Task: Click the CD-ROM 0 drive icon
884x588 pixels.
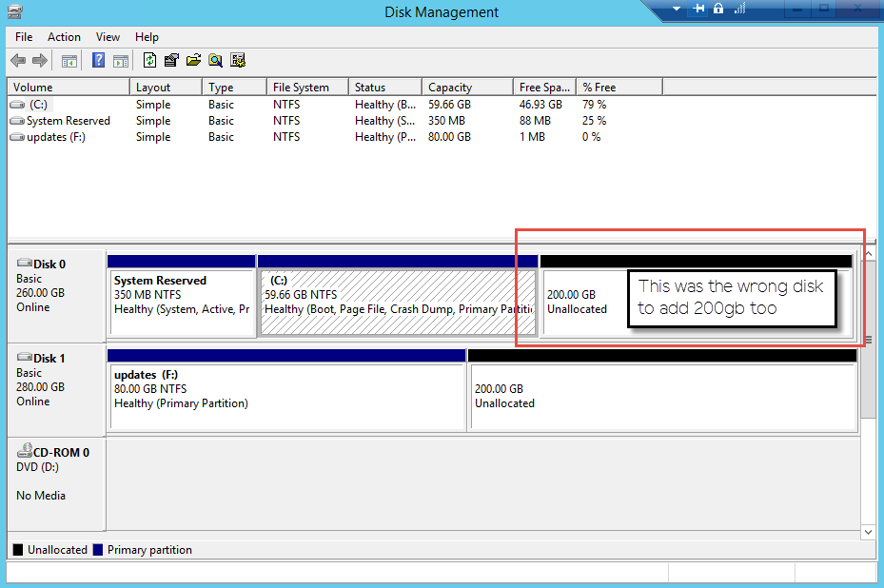Action: [x=24, y=450]
